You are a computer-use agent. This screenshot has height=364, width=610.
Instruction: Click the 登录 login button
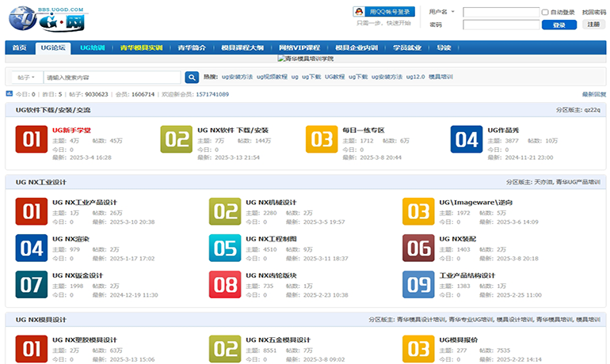tap(559, 25)
